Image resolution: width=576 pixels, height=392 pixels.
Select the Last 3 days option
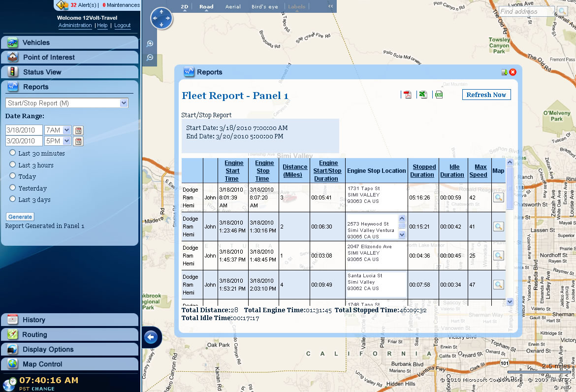[x=12, y=199]
